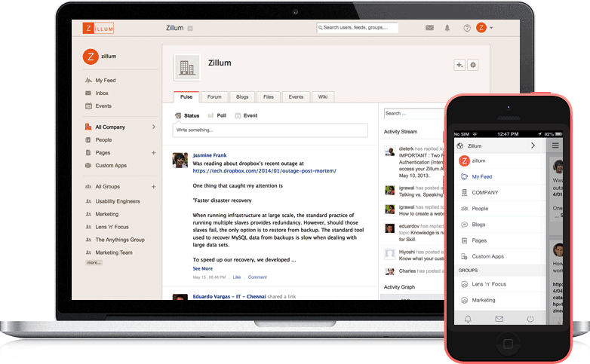Expand the more... groups button

coord(94,262)
